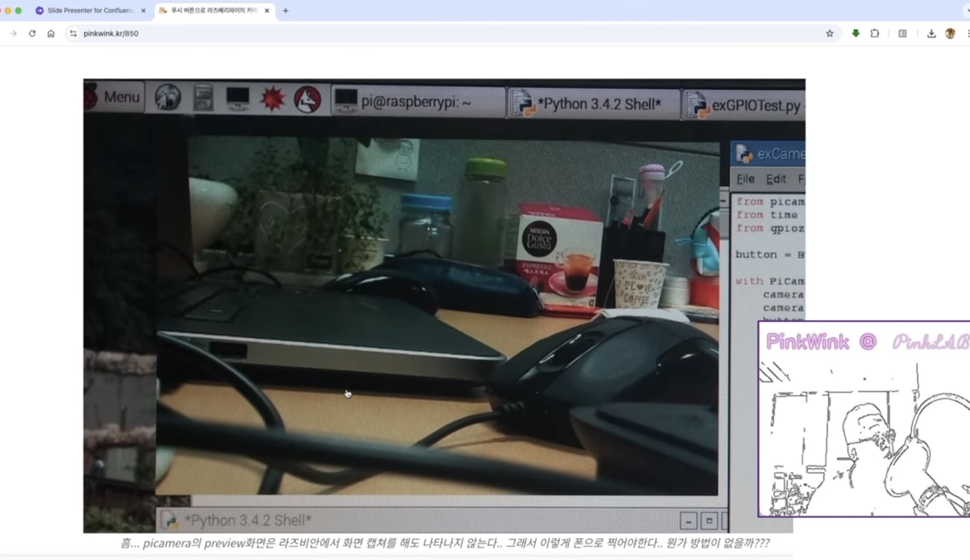Toggle the browser side panel icon
This screenshot has width=970, height=560.
tap(902, 33)
